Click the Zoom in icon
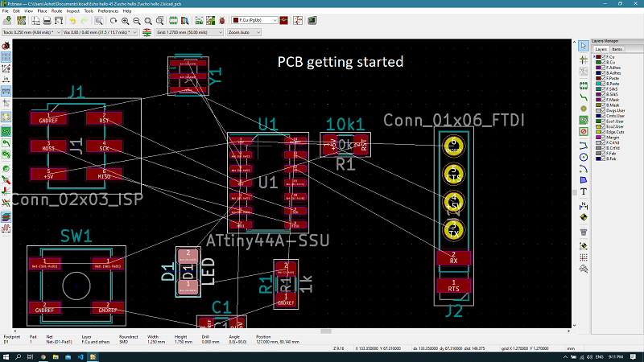 126,21
